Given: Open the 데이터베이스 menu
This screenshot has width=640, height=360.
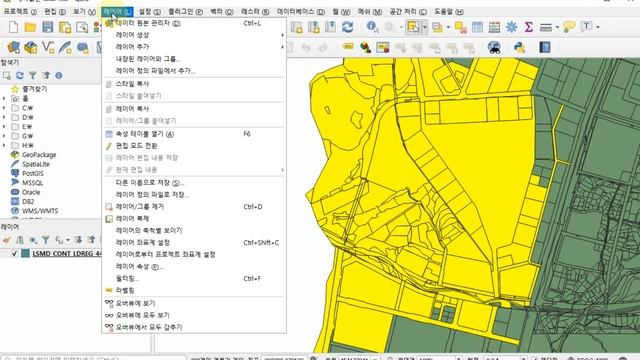Looking at the screenshot, I should pyautogui.click(x=300, y=12).
